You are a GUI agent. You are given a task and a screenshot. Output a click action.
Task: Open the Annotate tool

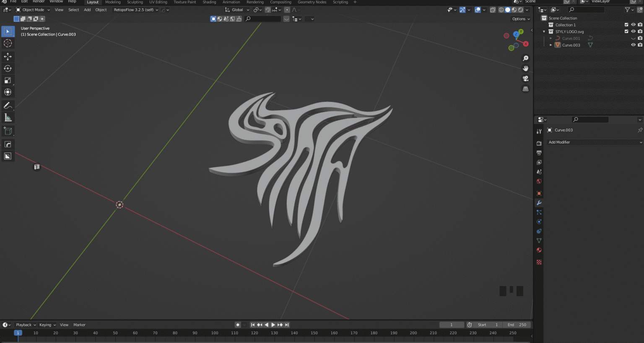point(8,106)
